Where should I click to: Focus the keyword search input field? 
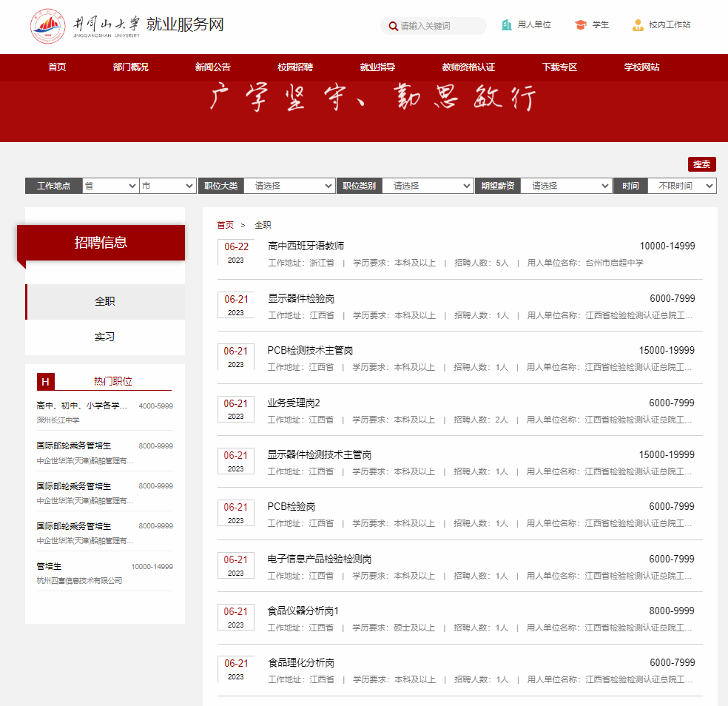tap(440, 27)
